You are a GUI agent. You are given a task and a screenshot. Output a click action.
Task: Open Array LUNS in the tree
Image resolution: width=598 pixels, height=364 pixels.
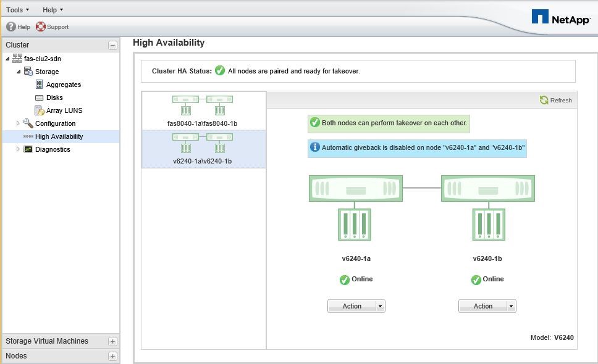64,110
